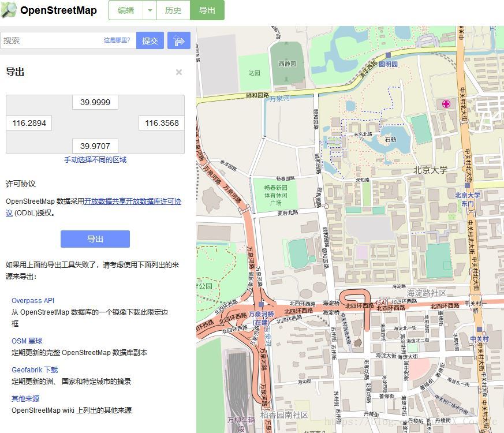Open directions with arrow icon

click(x=179, y=40)
